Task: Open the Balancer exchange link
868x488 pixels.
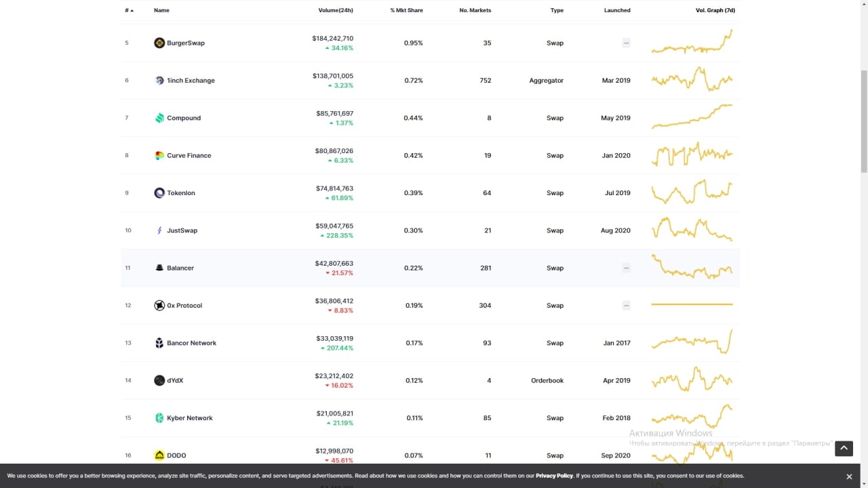Action: click(x=180, y=268)
